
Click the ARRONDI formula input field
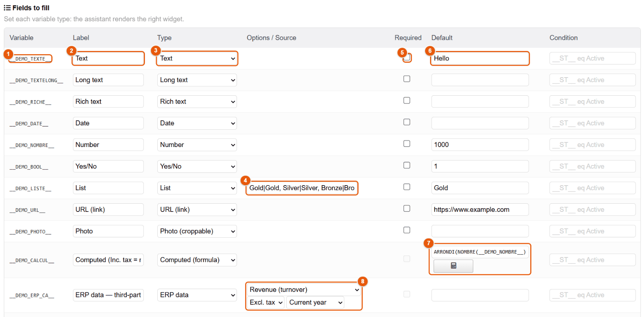click(x=480, y=252)
